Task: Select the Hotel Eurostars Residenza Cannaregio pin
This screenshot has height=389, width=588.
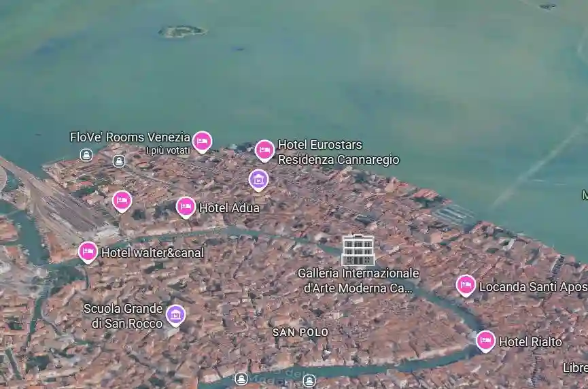Action: pyautogui.click(x=264, y=150)
